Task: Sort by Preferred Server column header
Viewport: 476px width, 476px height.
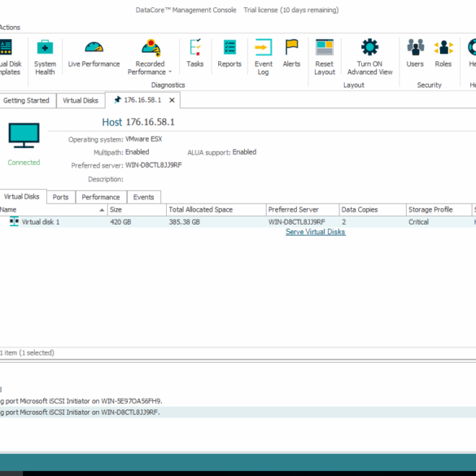Action: click(x=303, y=210)
